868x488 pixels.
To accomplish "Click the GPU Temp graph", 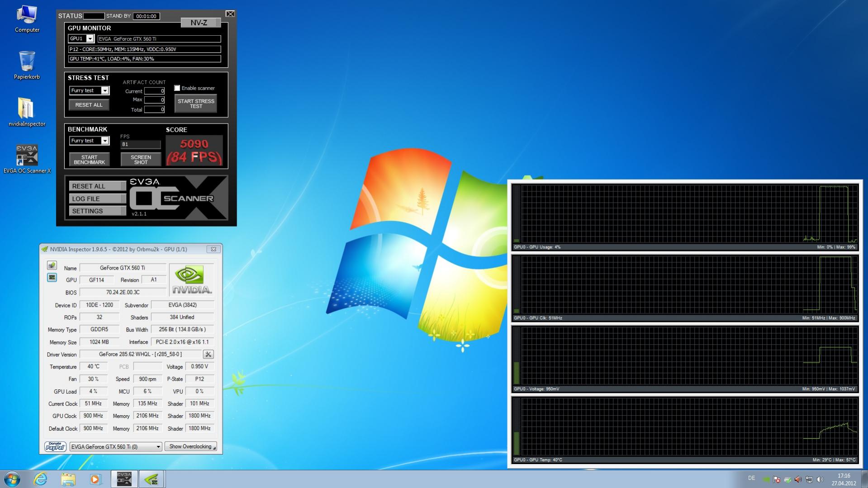I will (685, 430).
